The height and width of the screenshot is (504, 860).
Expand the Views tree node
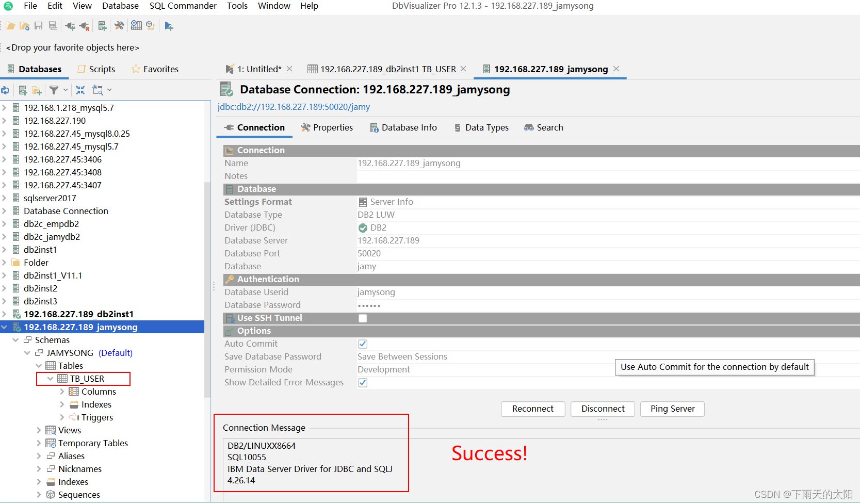[x=39, y=430]
